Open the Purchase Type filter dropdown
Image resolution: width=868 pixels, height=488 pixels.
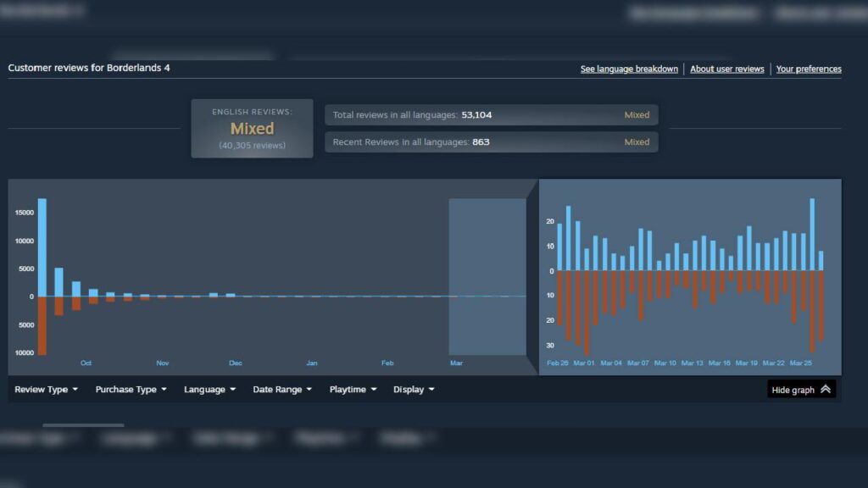[131, 390]
